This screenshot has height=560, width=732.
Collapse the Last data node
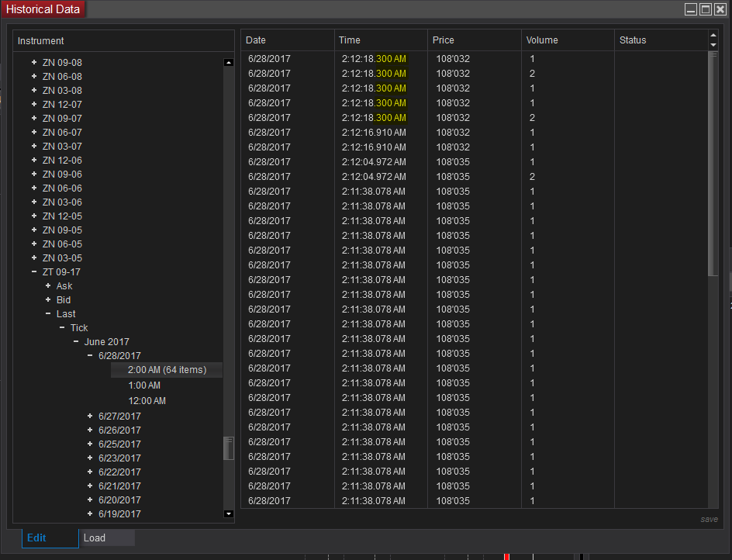pyautogui.click(x=48, y=314)
